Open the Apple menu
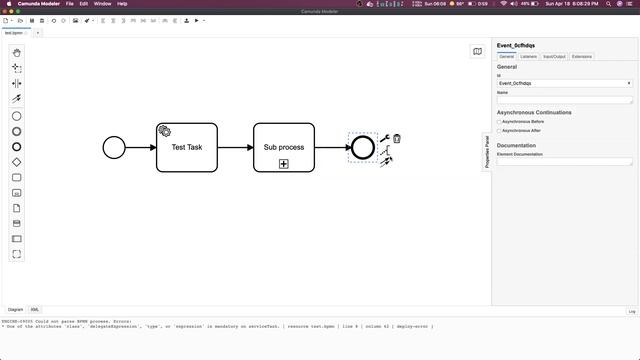Viewport: 640px width, 360px height. pyautogui.click(x=9, y=4)
